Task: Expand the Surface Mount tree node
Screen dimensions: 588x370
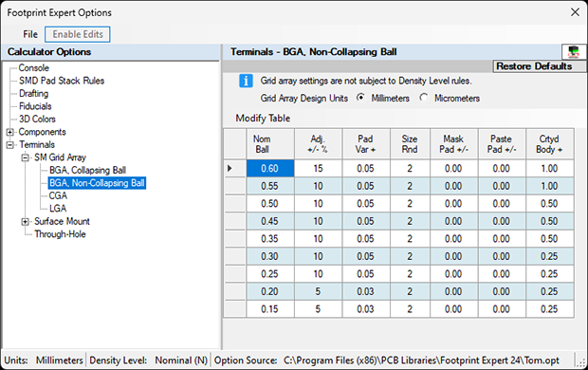Action: (25, 221)
